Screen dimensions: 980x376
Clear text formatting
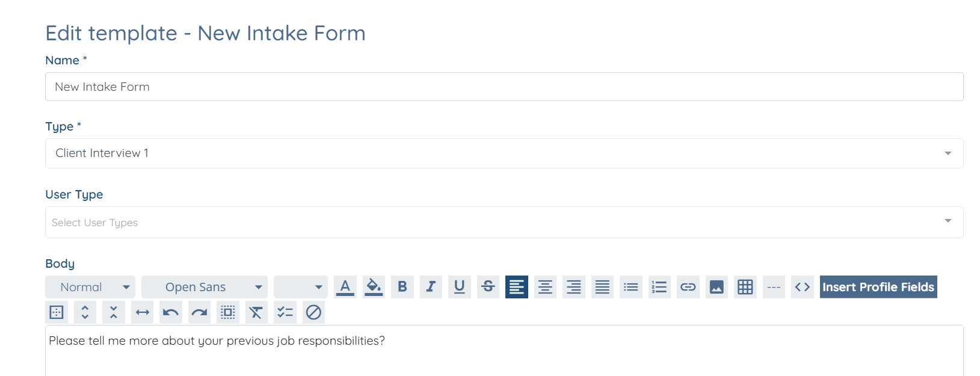256,312
